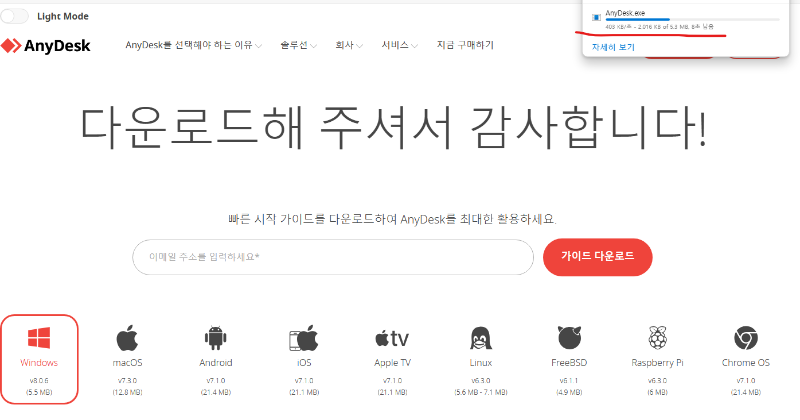Click FreeBSD size 4.9 MB text

tap(569, 392)
